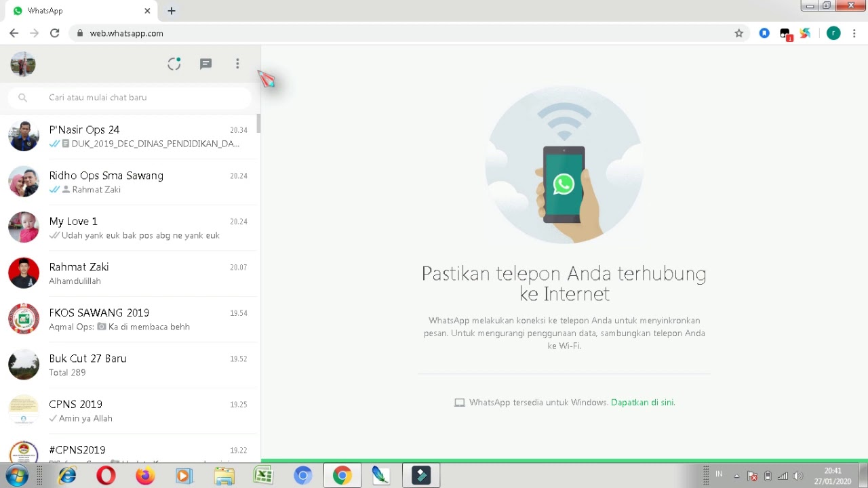This screenshot has height=488, width=868.
Task: Select the WhatsApp browser tab
Action: [81, 11]
